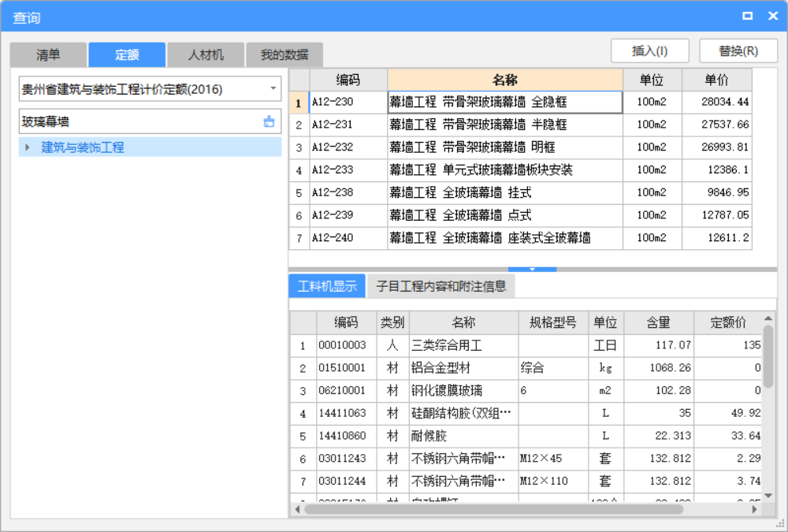This screenshot has height=532, width=788.
Task: Select the 工料机显示 tab
Action: click(327, 286)
